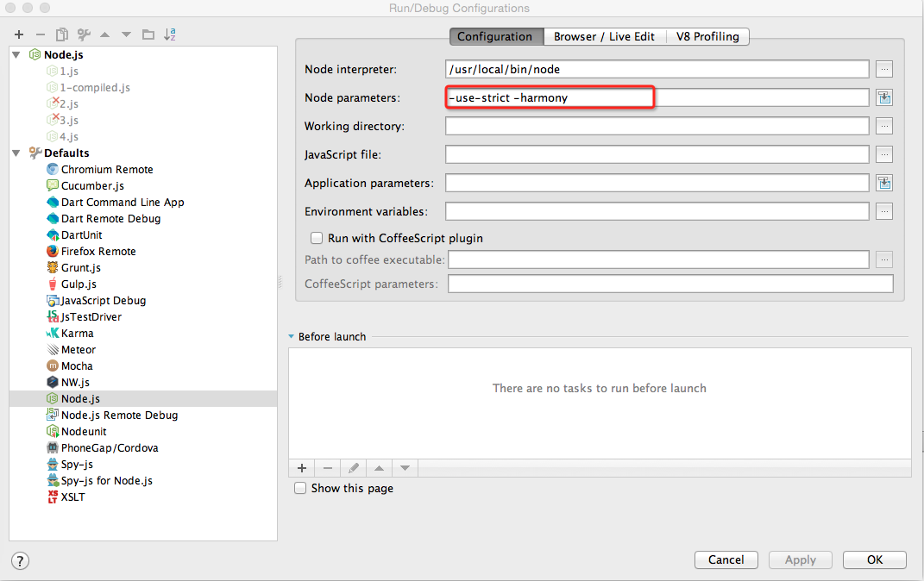Browse for the JavaScript file
924x581 pixels.
(884, 154)
